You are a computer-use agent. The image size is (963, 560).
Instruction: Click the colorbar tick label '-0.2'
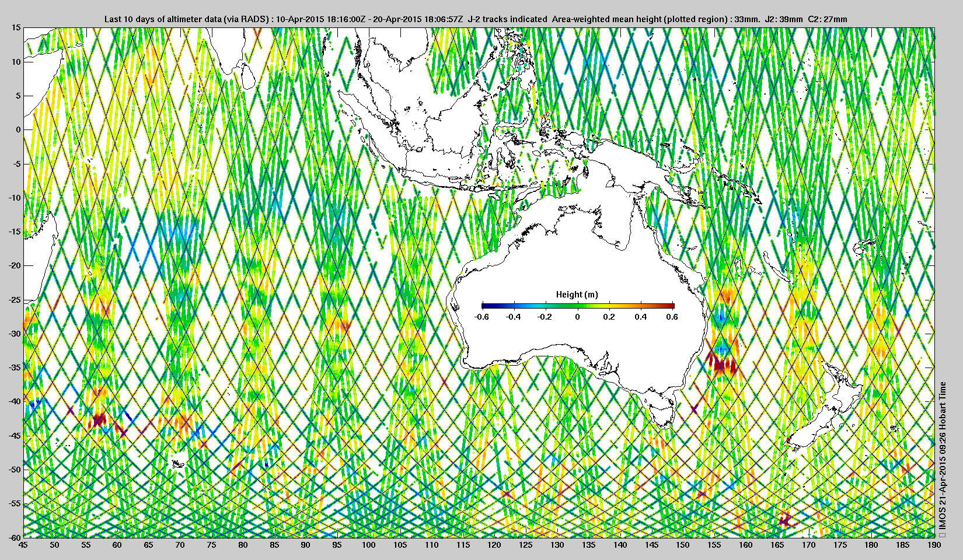coord(545,317)
